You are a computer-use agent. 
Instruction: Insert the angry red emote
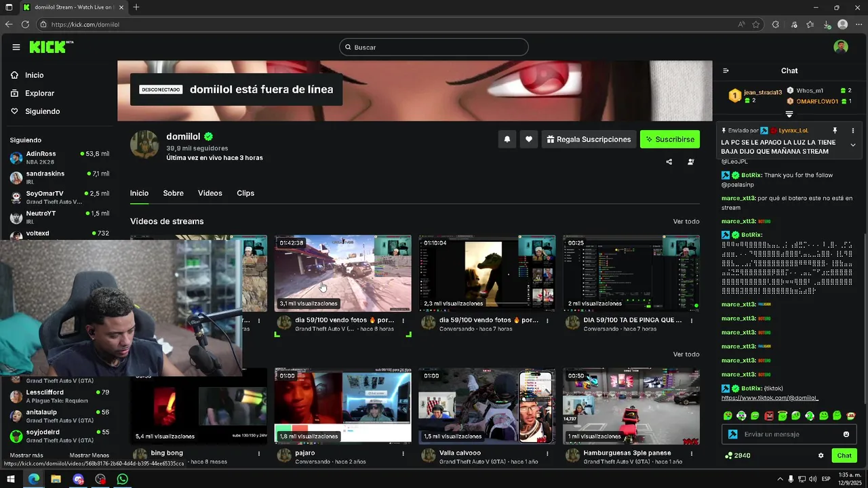(769, 415)
